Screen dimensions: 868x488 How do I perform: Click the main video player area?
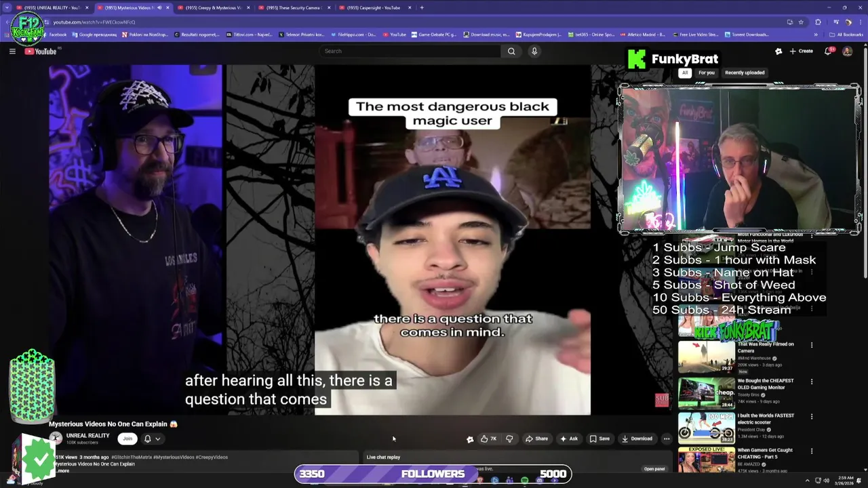click(x=360, y=239)
